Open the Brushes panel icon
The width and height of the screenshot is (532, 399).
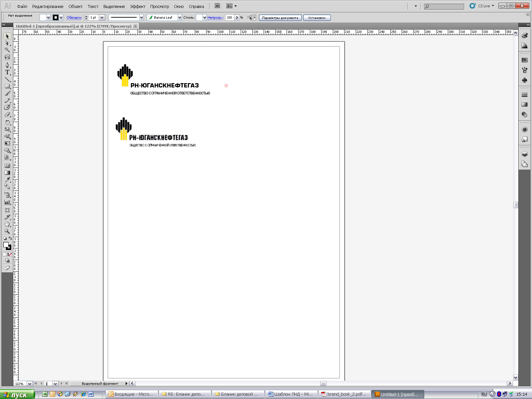tap(525, 70)
